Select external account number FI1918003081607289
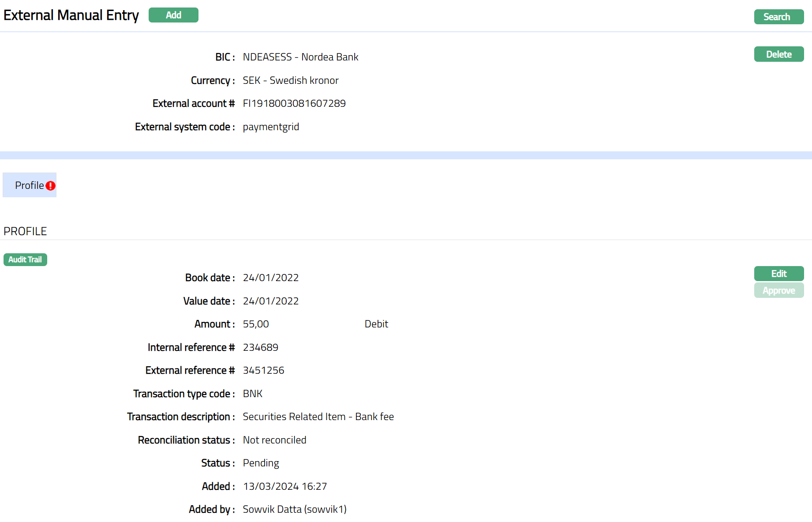The height and width of the screenshot is (522, 812). point(294,103)
